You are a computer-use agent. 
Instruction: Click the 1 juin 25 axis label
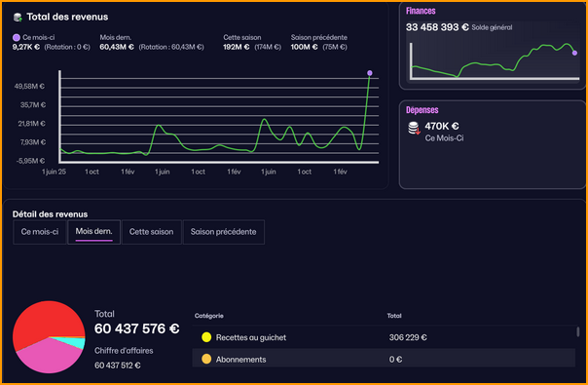pyautogui.click(x=54, y=172)
